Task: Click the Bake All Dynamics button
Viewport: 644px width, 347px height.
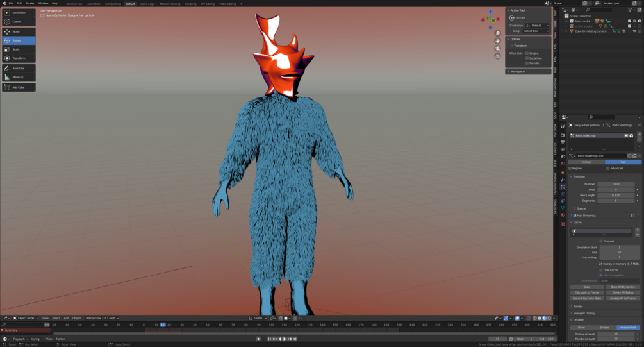Action: (623, 287)
